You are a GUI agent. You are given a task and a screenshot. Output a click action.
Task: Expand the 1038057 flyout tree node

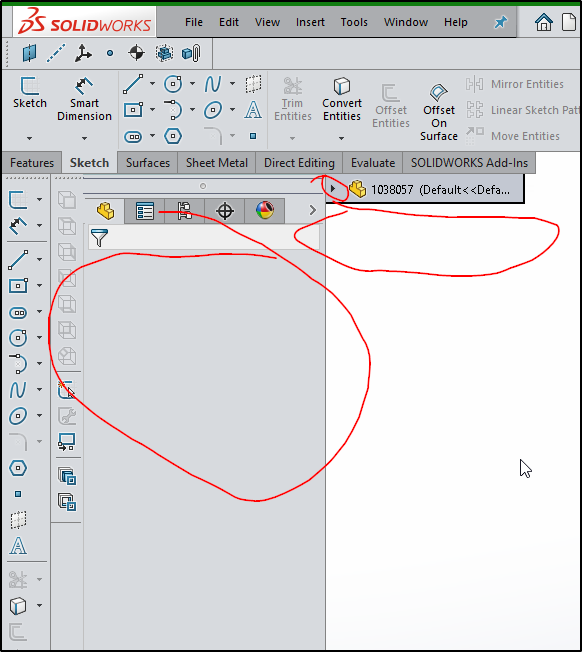click(x=333, y=189)
